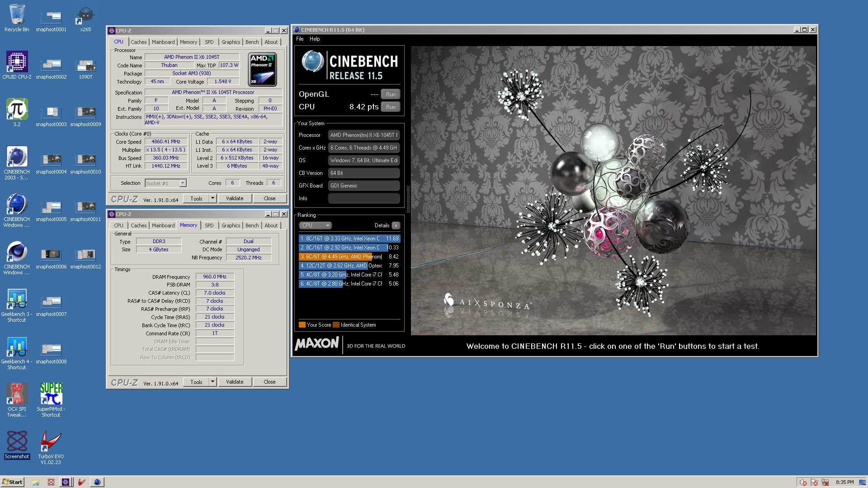The width and height of the screenshot is (868, 488).
Task: Click Validate in bottom CPU-Z window
Action: (x=235, y=382)
